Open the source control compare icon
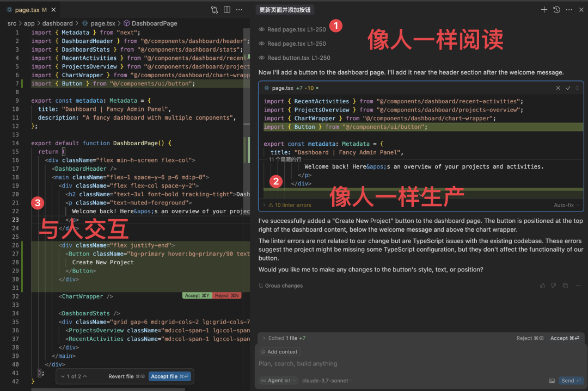Image resolution: width=588 pixels, height=391 pixels. click(x=214, y=10)
